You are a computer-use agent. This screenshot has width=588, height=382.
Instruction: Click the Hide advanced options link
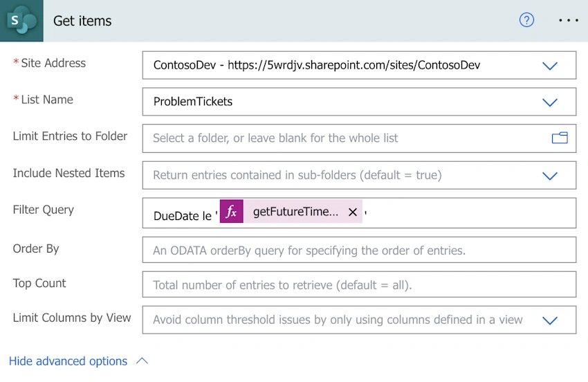point(68,361)
